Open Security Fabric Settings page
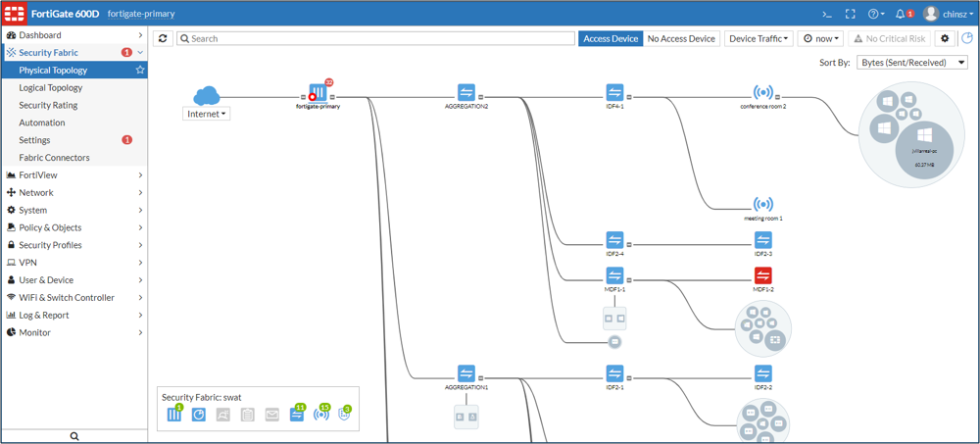The height and width of the screenshot is (444, 980). point(34,140)
